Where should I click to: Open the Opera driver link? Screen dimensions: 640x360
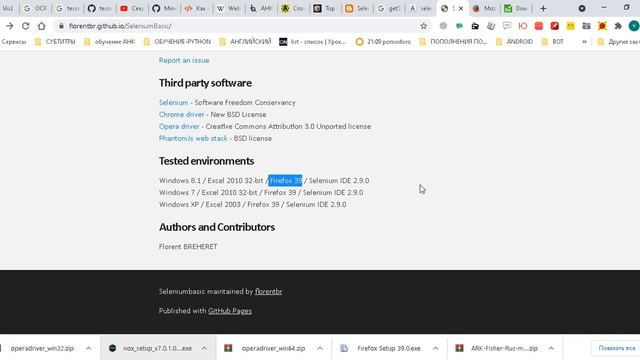pyautogui.click(x=179, y=127)
